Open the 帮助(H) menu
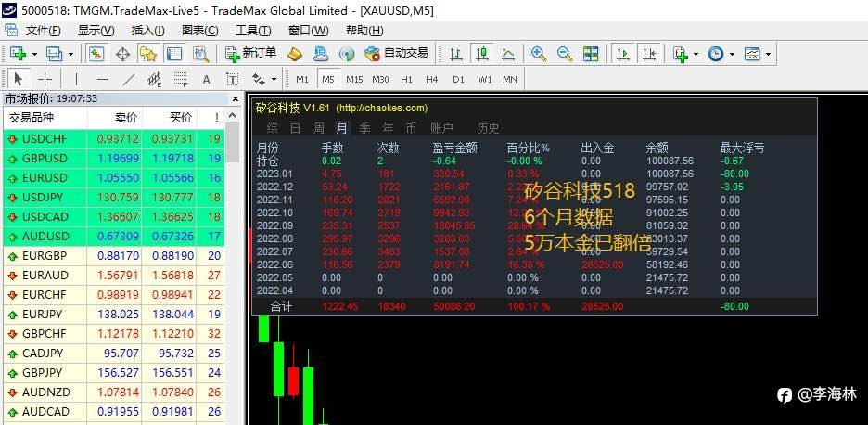The image size is (868, 425). tap(364, 31)
